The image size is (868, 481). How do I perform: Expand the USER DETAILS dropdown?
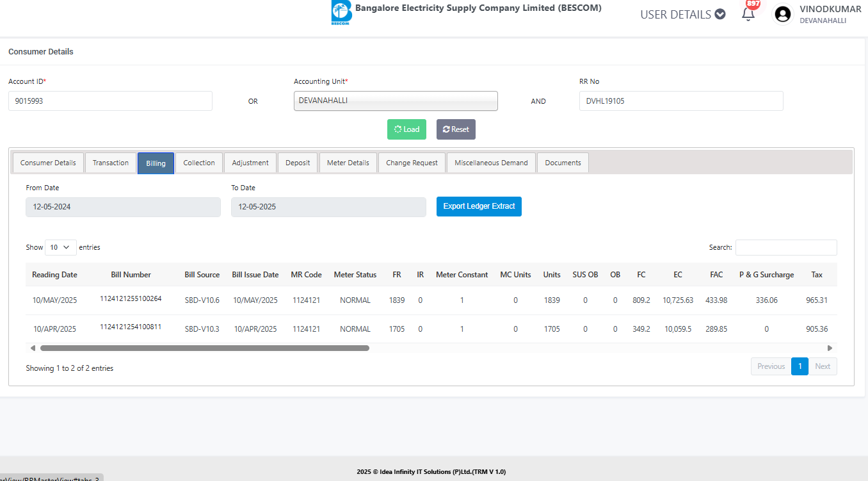pos(682,14)
